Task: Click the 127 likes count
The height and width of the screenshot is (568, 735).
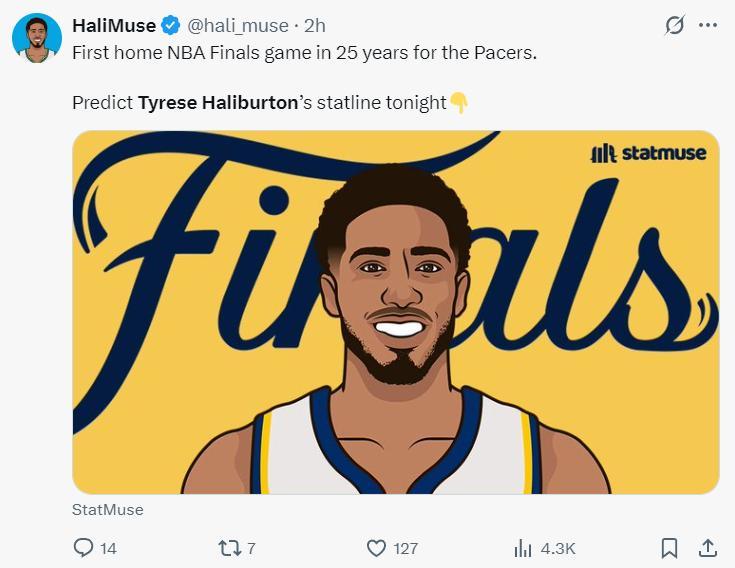Action: pos(405,548)
